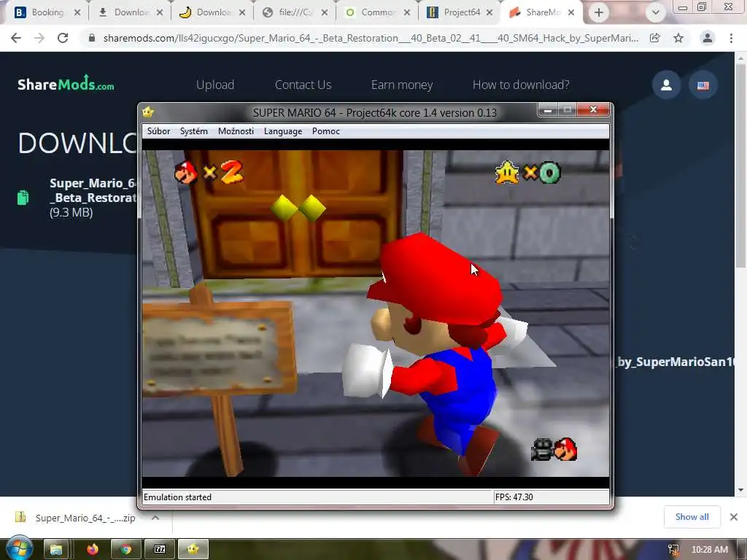
Task: Click the system tray network icon
Action: pos(673,550)
